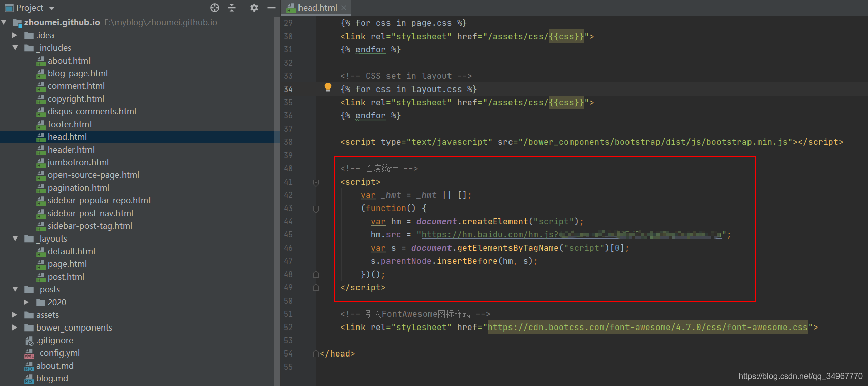Image resolution: width=868 pixels, height=386 pixels.
Task: Fold the function block at line 43
Action: coord(316,209)
